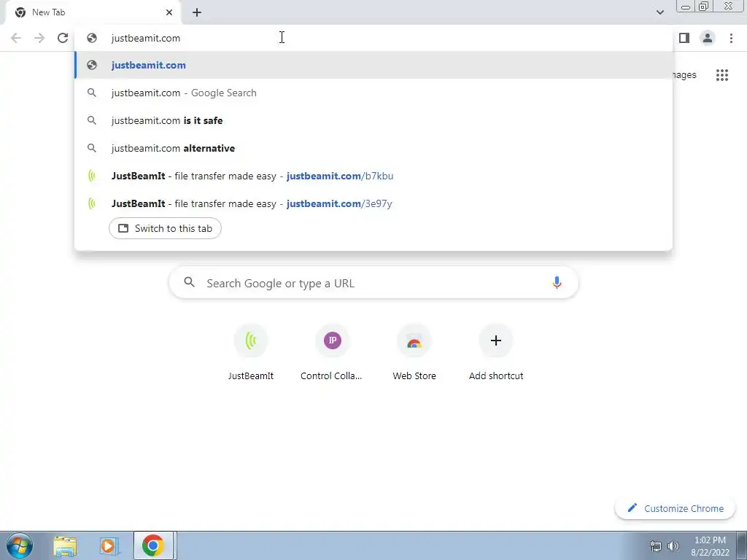
Task: Close the New Tab tab
Action: point(169,12)
